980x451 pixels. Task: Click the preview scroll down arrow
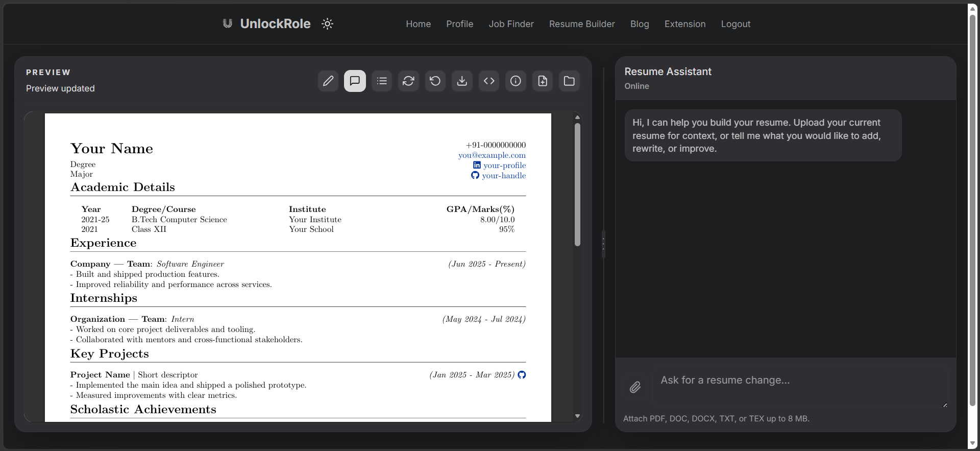577,416
